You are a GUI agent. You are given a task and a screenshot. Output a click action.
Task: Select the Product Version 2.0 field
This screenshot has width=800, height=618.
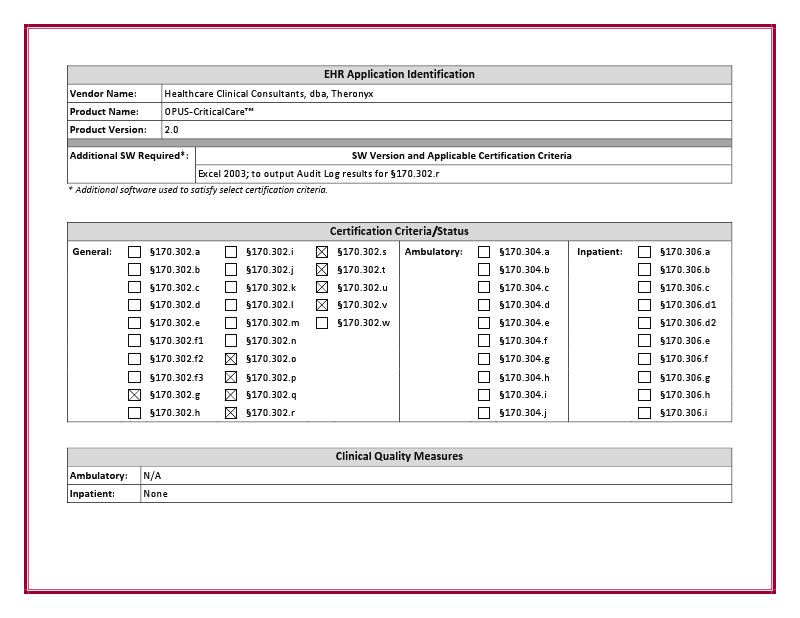coord(445,130)
